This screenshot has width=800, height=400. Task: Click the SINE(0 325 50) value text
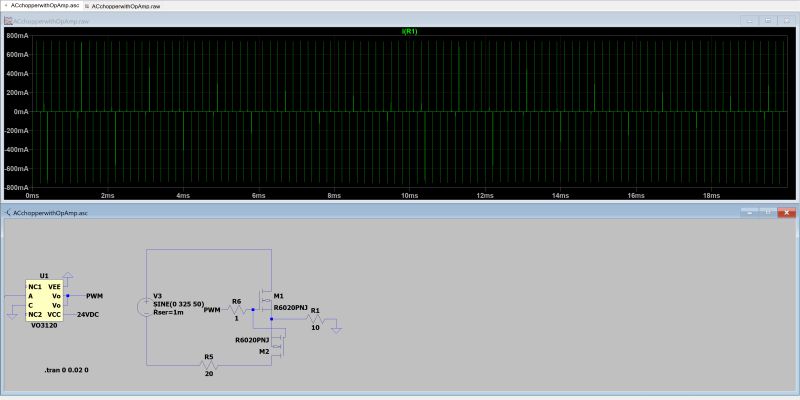[x=179, y=304]
